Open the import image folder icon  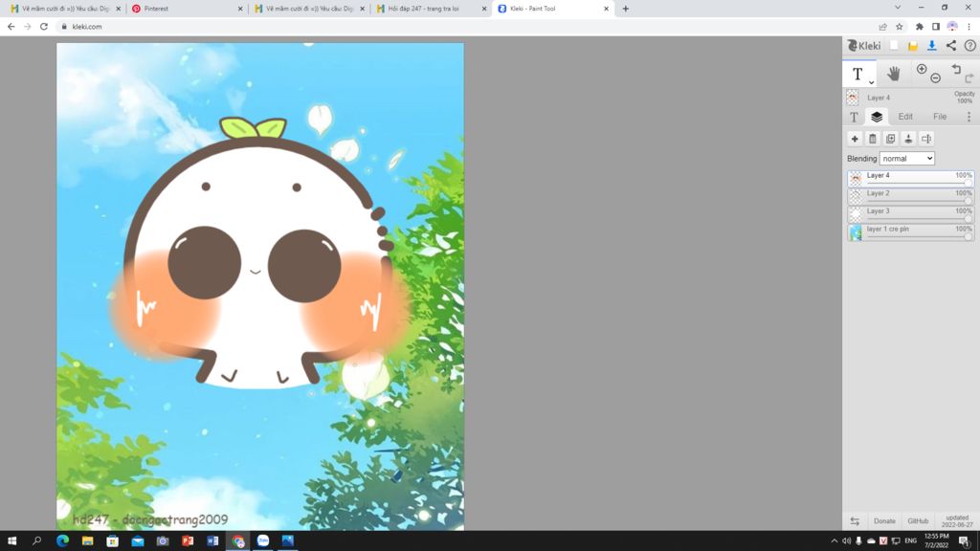point(912,46)
